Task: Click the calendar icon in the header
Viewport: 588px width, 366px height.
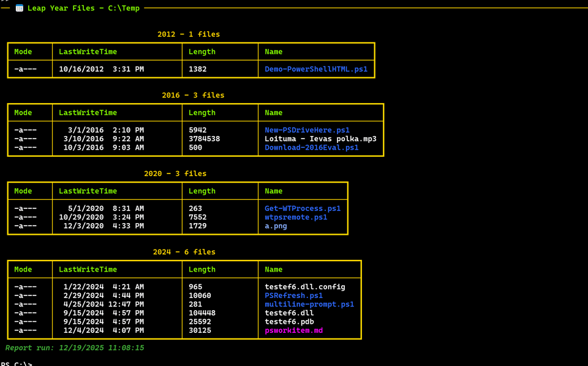Action: point(19,8)
